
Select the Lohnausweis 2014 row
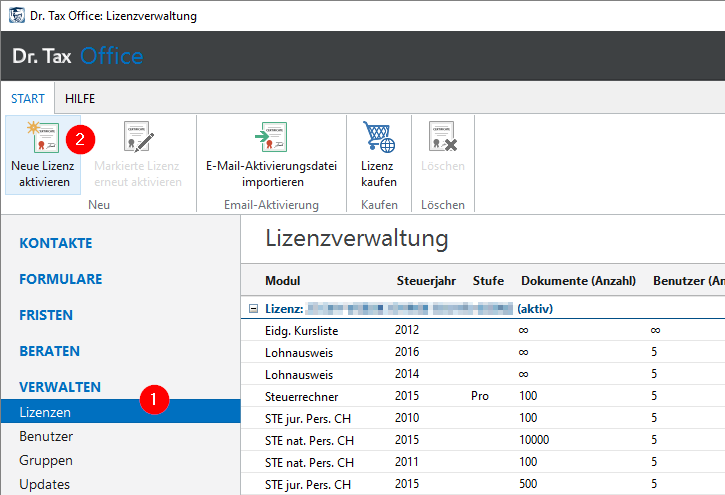[483, 374]
